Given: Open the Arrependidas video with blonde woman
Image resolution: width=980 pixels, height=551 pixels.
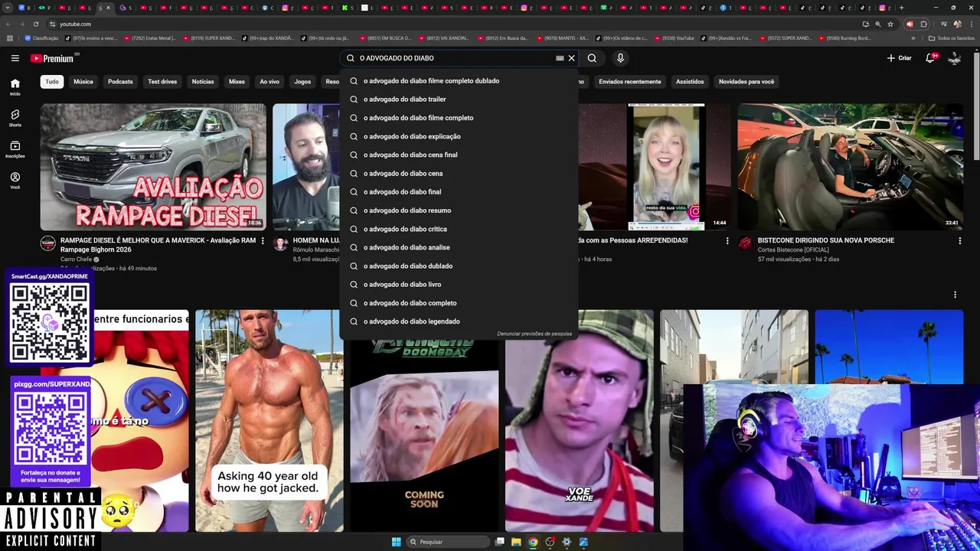Looking at the screenshot, I should [655, 167].
